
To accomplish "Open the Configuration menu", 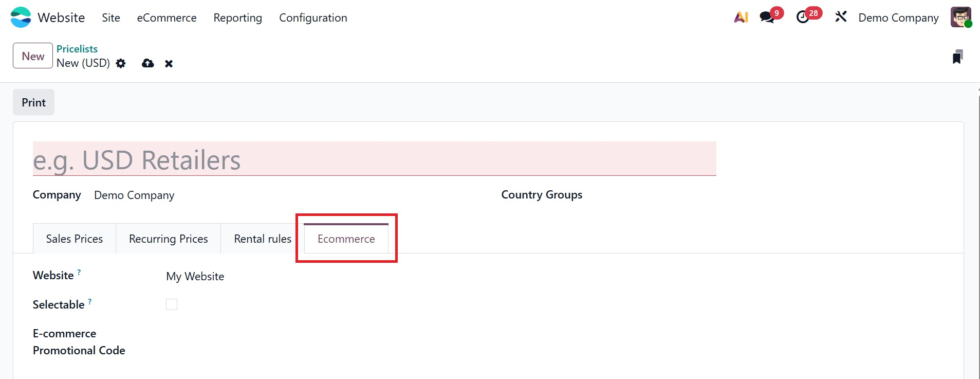I will tap(313, 17).
